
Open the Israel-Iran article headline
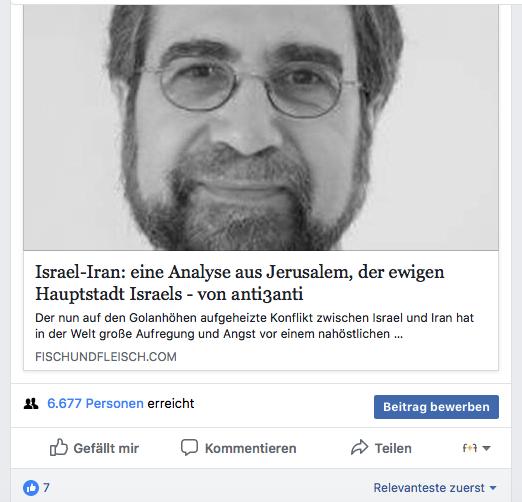[239, 283]
